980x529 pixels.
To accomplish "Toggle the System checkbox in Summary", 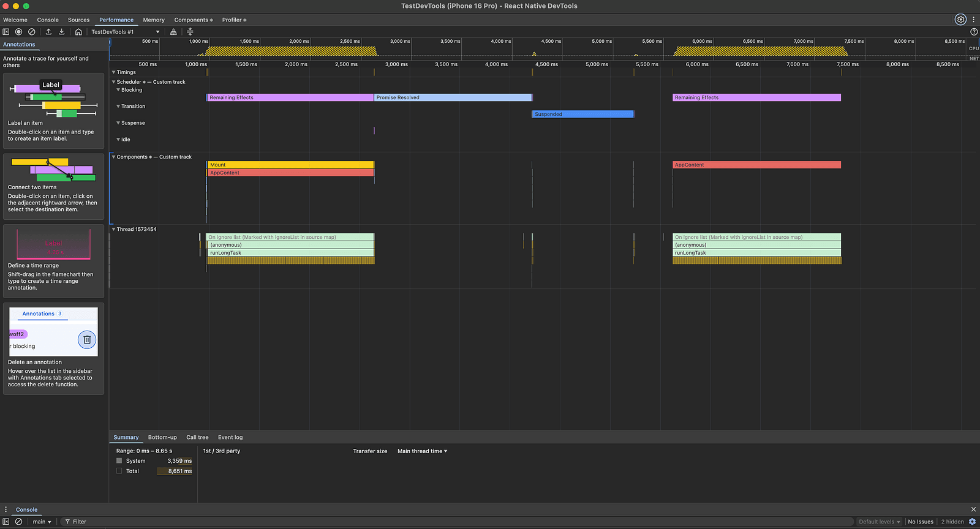I will pyautogui.click(x=119, y=461).
